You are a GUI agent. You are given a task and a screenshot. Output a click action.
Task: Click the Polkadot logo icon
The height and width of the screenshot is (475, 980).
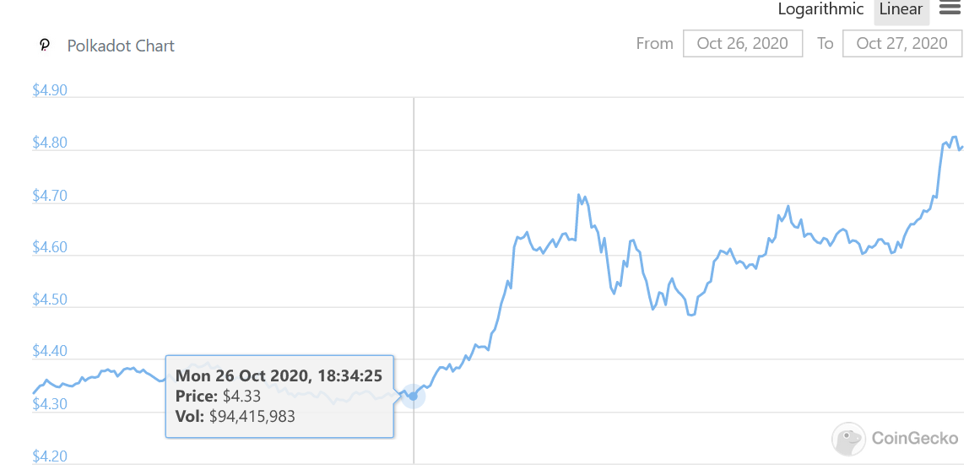click(45, 46)
